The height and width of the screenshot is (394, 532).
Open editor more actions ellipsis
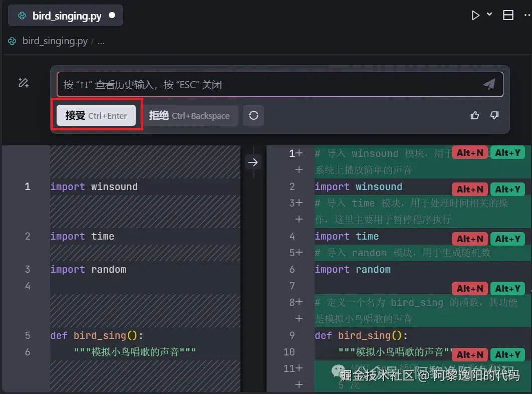[526, 15]
